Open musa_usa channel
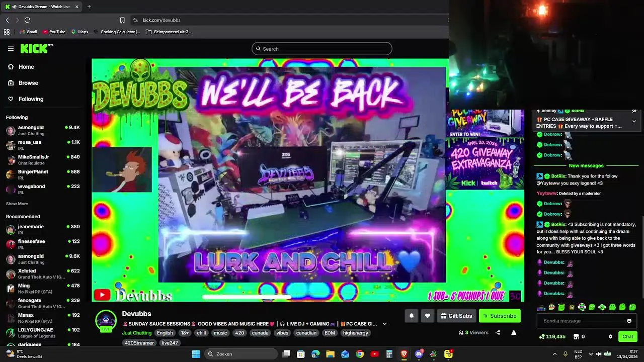Image resolution: width=644 pixels, height=362 pixels. [43, 145]
